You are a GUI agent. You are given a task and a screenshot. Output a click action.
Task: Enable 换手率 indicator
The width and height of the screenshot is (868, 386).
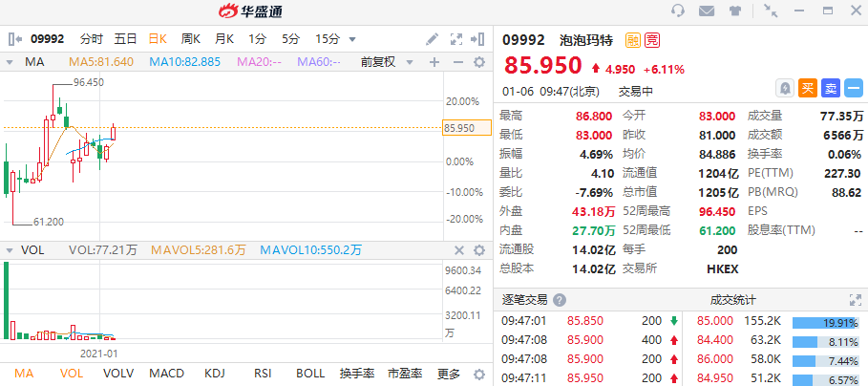point(357,374)
